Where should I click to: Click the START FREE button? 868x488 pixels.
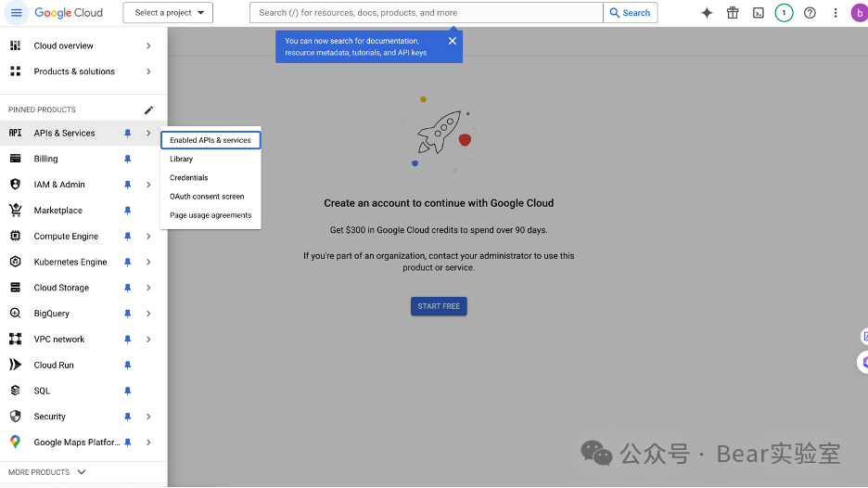(439, 306)
